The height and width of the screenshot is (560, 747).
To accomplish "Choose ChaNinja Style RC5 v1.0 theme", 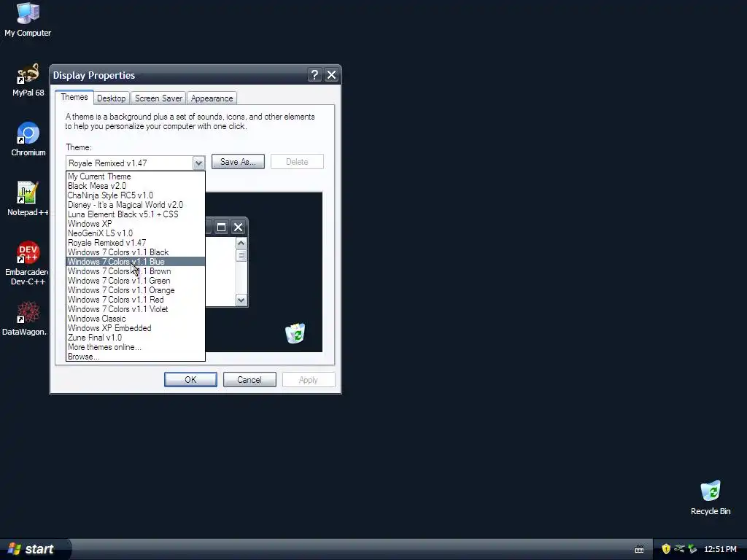I will pos(136,195).
